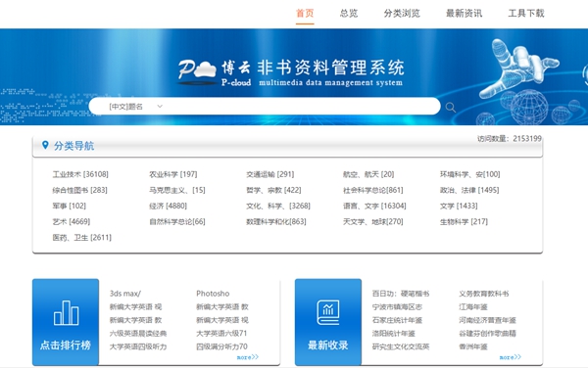588x368 pixels.
Task: Open the 医药、卫生 [2611] category
Action: pos(81,238)
